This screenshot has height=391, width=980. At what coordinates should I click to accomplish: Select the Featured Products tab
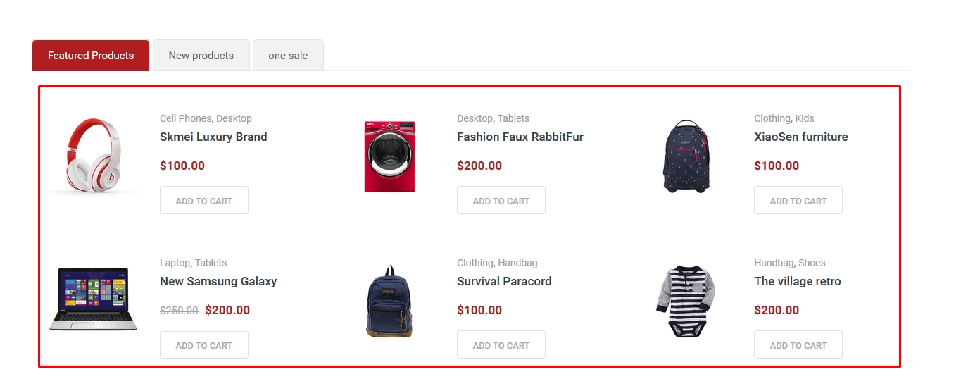[x=91, y=56]
